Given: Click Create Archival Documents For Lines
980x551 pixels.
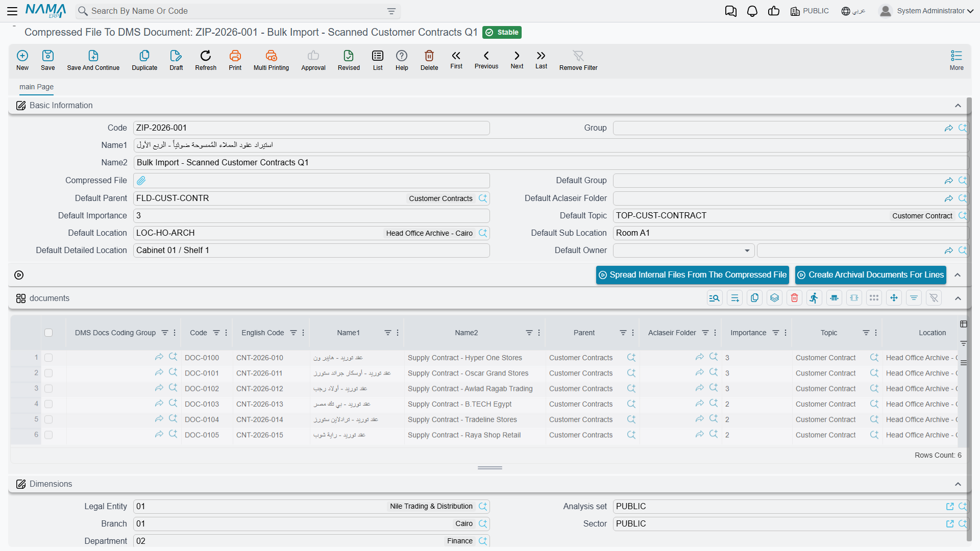Looking at the screenshot, I should (x=871, y=275).
